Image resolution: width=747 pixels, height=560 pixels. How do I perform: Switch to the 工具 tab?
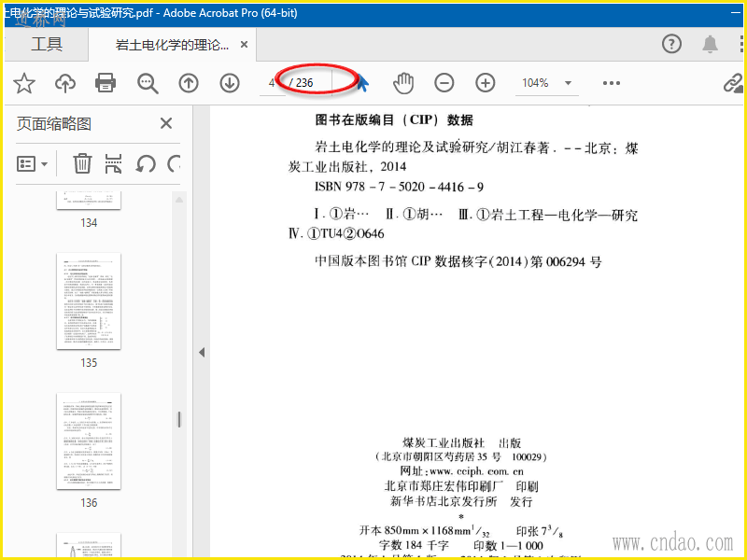(x=47, y=44)
